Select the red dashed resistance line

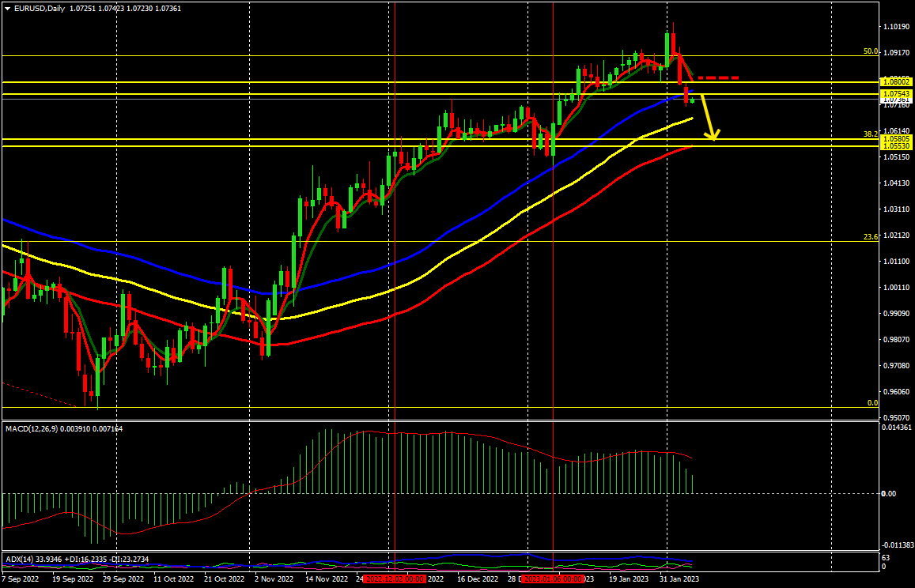pos(718,78)
